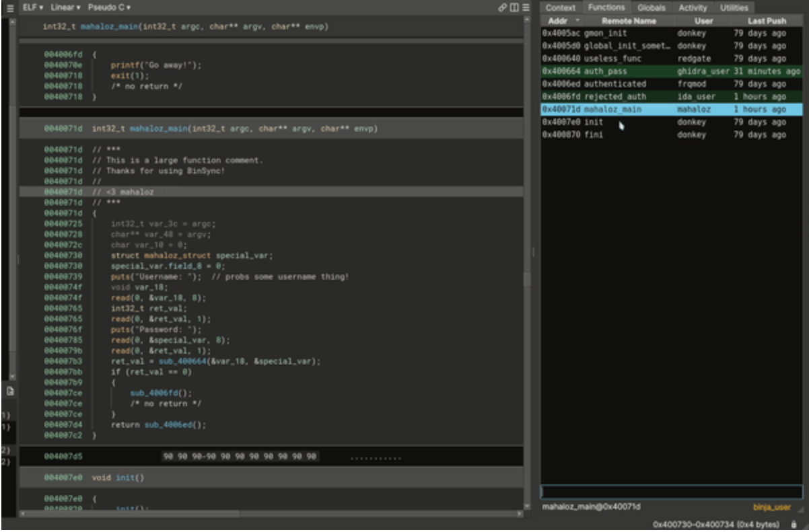
Task: Select the gmon_init function row
Action: [672, 33]
